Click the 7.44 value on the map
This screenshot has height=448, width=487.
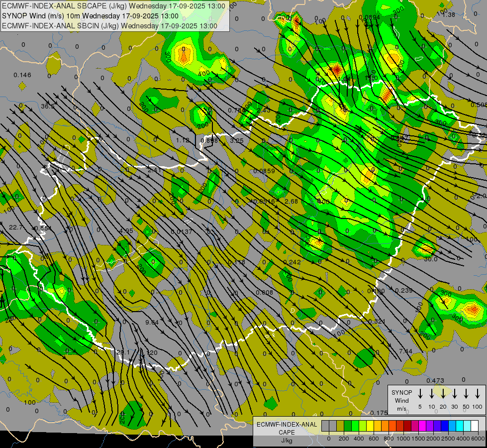pyautogui.click(x=405, y=351)
